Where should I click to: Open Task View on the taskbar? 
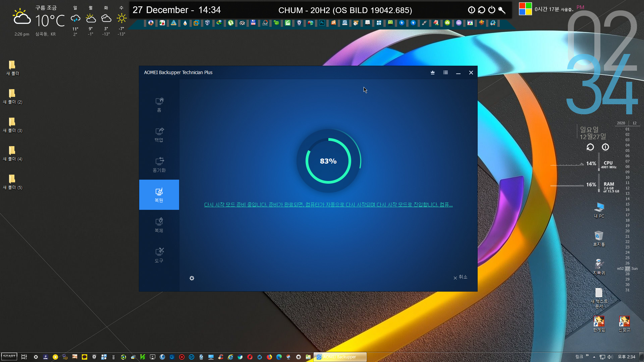[24, 357]
